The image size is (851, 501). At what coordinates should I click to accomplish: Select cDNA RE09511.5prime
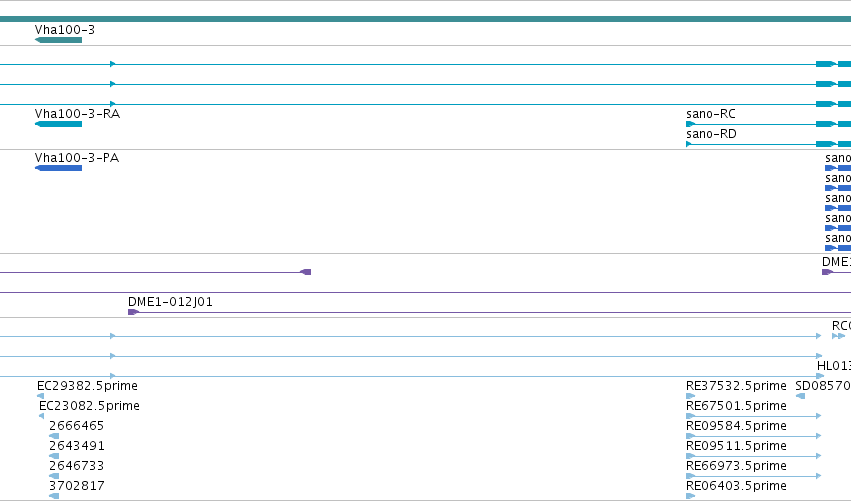[x=736, y=446]
